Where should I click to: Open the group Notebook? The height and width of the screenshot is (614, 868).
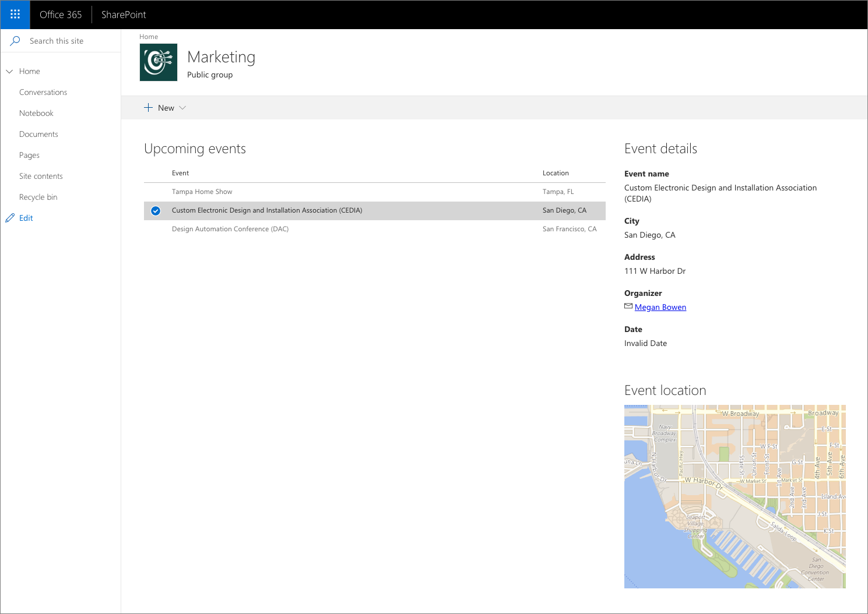coord(36,113)
